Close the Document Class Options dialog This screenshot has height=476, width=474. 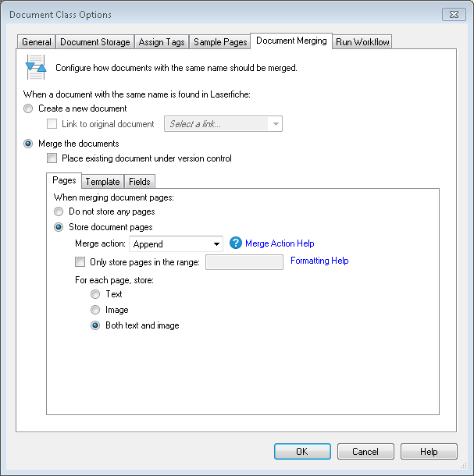454,15
